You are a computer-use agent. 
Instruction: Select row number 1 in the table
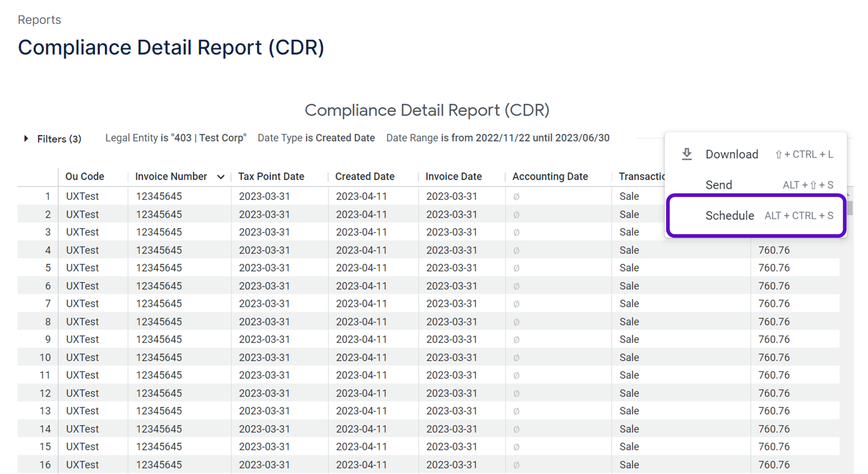point(47,197)
